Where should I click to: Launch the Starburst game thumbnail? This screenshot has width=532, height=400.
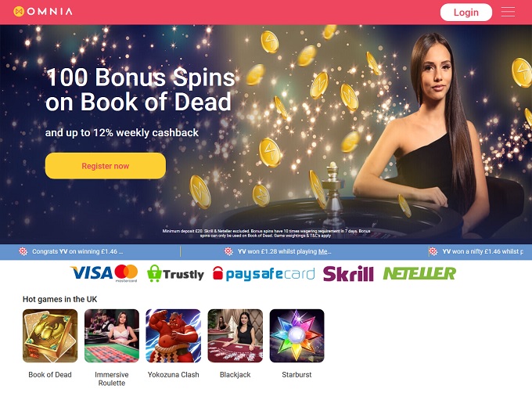coord(297,336)
